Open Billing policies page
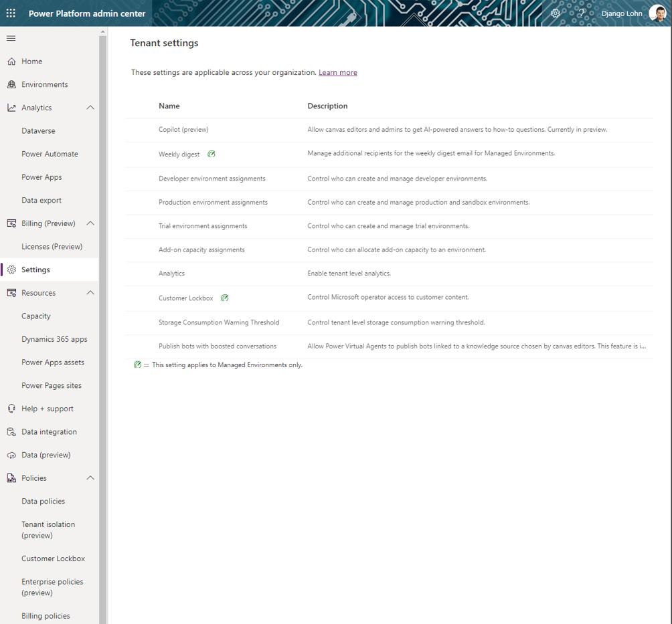Screen dimensions: 672x624 46,616
